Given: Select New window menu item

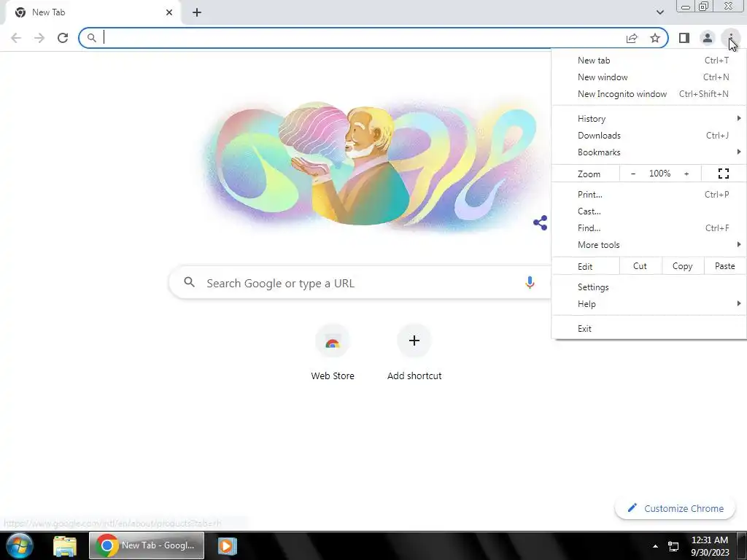Looking at the screenshot, I should point(649,77).
